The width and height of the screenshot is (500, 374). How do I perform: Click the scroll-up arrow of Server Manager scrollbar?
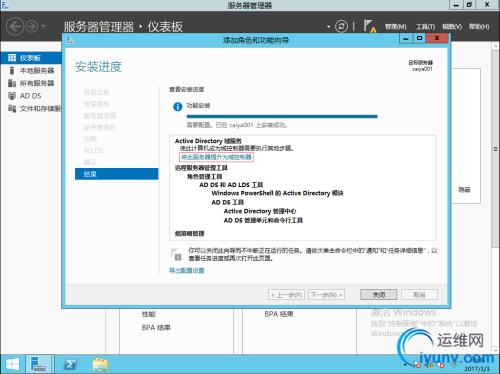(495, 46)
